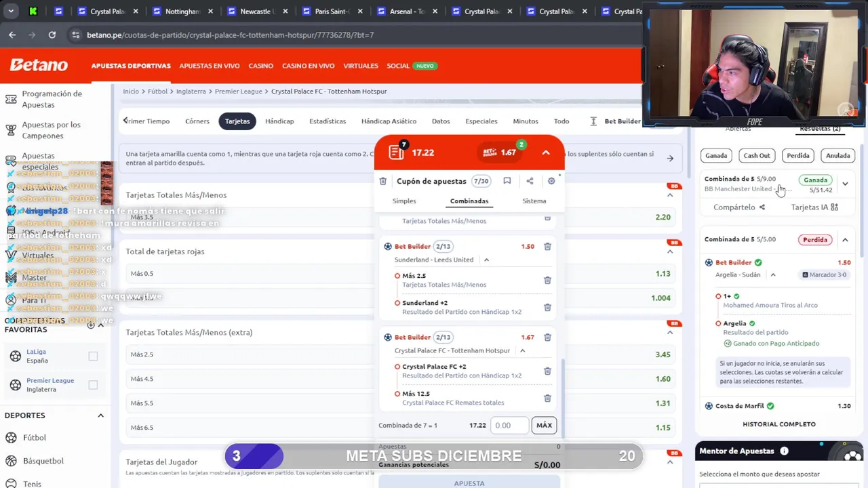This screenshot has width=868, height=488.
Task: Collapse the DEPORTES sidebar section
Action: pos(100,415)
